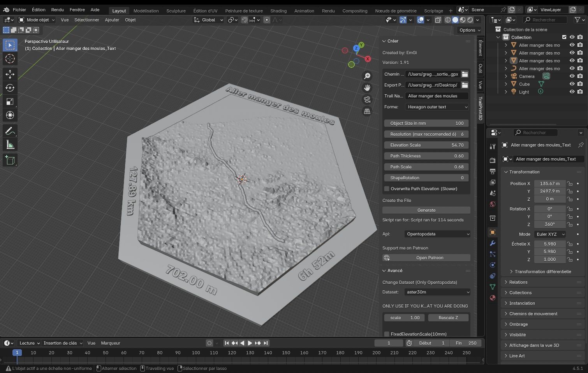Adjust the Path Thickness slider
Image resolution: width=588 pixels, height=373 pixels.
pyautogui.click(x=426, y=156)
